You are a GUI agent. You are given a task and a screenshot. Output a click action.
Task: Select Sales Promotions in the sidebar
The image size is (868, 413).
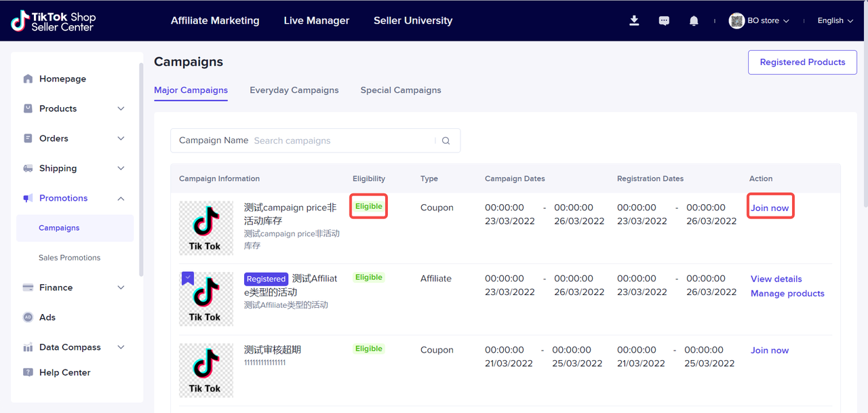[x=69, y=258]
